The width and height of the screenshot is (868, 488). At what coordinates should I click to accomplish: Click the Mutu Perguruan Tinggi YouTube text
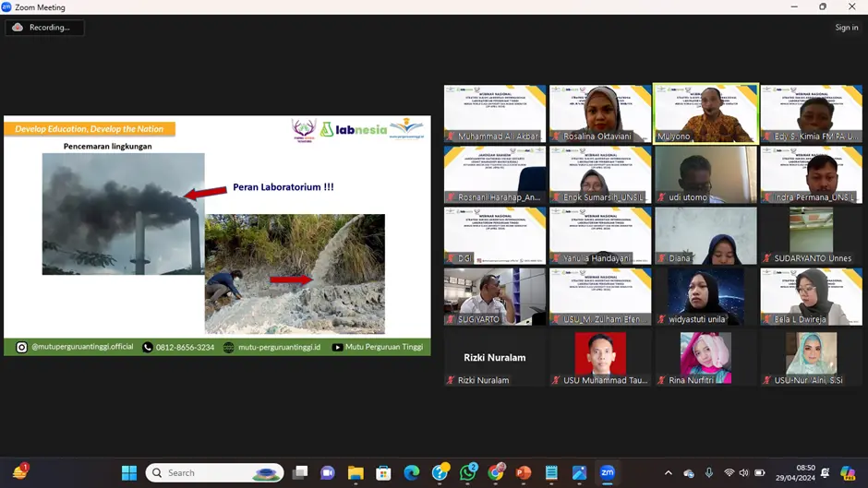tap(384, 347)
